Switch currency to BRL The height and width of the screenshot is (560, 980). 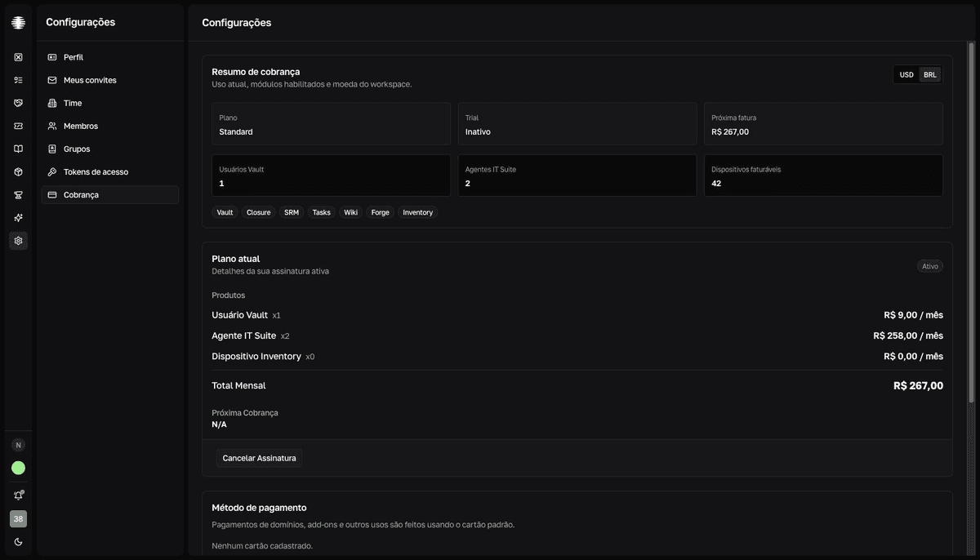coord(930,74)
